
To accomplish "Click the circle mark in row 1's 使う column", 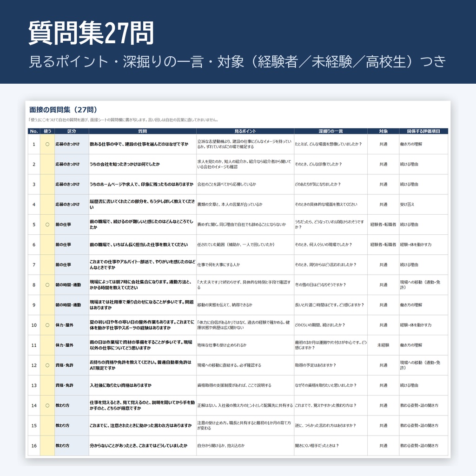I will 47,144.
